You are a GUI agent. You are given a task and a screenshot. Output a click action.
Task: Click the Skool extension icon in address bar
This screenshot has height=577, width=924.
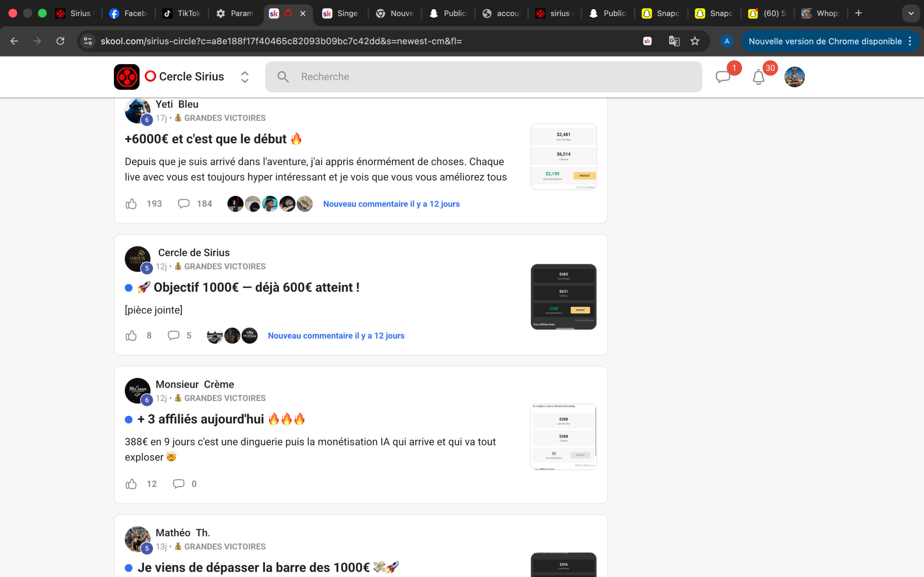(647, 41)
